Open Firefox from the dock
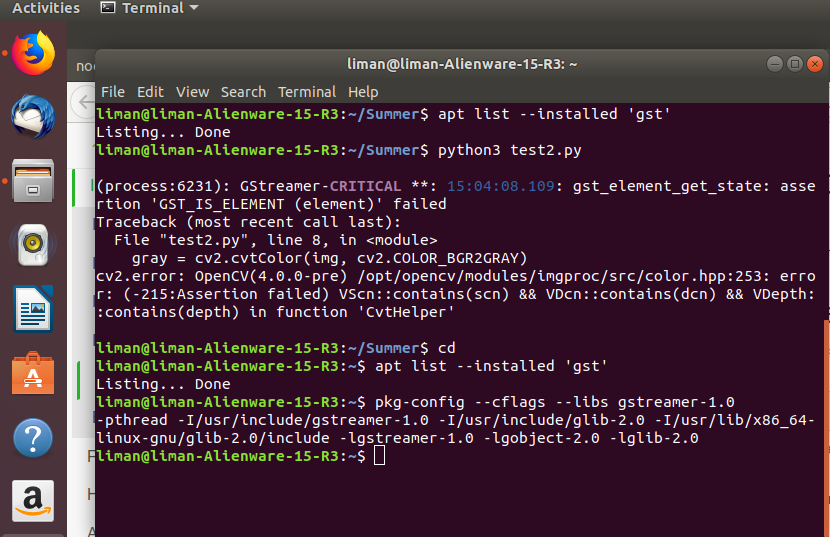830x537 pixels. (x=33, y=53)
